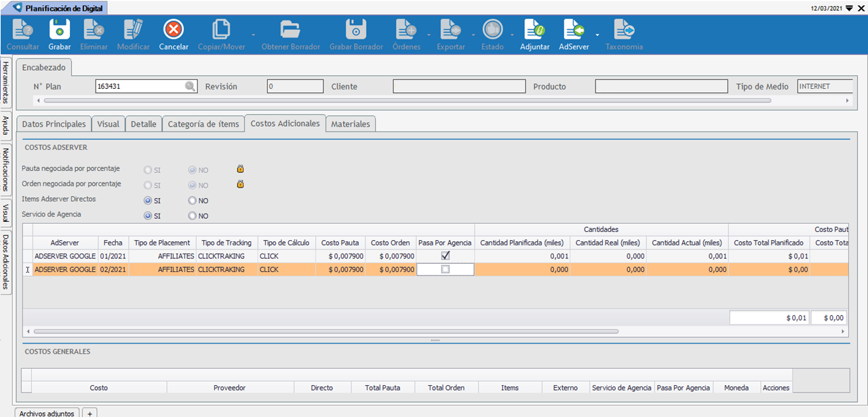Open the Datos Principales tab
868x417 pixels.
pyautogui.click(x=54, y=124)
